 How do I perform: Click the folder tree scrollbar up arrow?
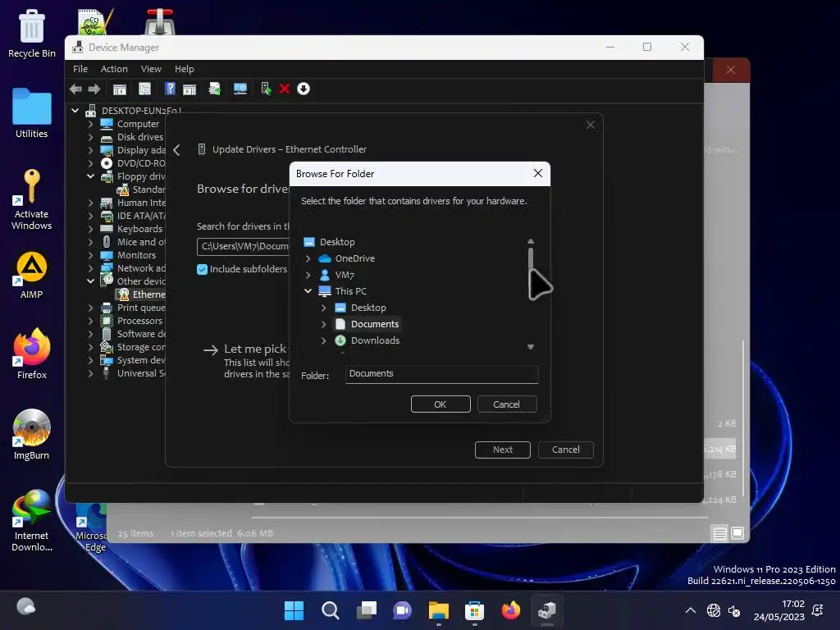[531, 242]
